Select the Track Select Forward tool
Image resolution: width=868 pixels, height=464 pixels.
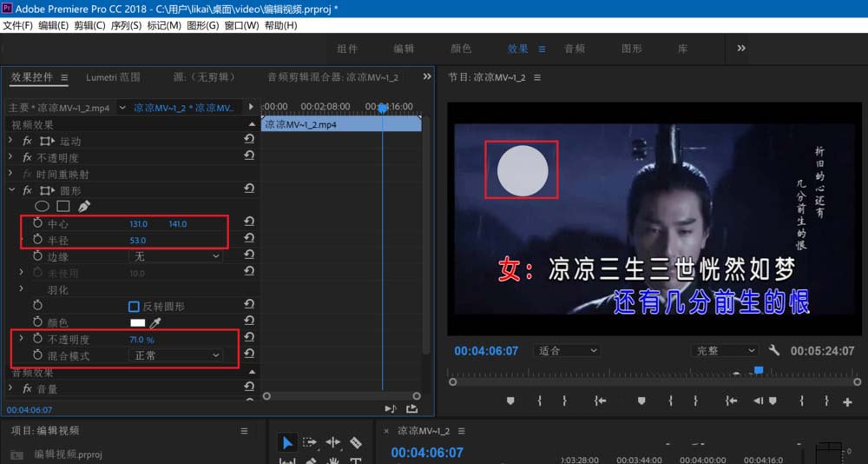[x=310, y=442]
